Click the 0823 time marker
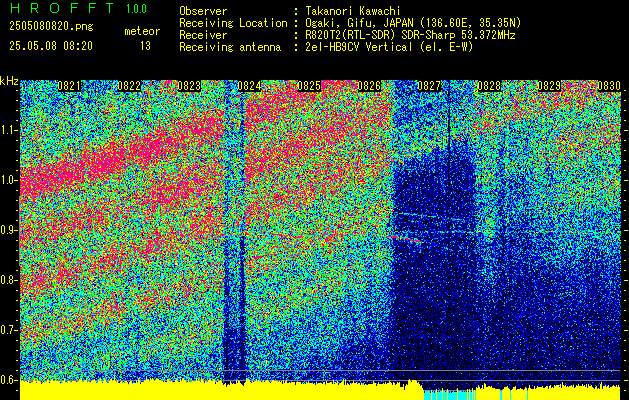Viewport: 629px width, 400px height. tap(189, 86)
